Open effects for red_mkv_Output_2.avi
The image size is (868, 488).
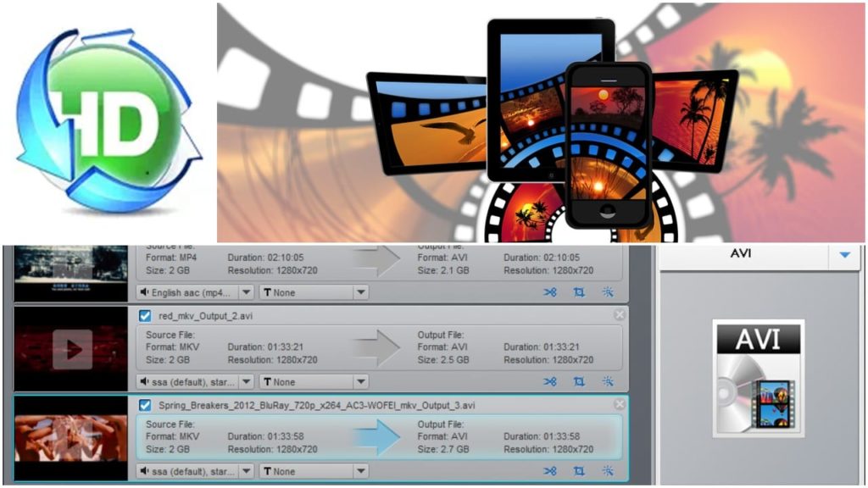[608, 382]
